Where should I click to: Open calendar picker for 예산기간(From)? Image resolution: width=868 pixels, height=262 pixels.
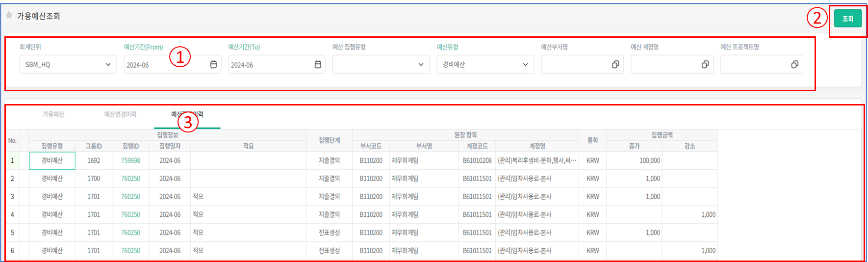(x=213, y=65)
